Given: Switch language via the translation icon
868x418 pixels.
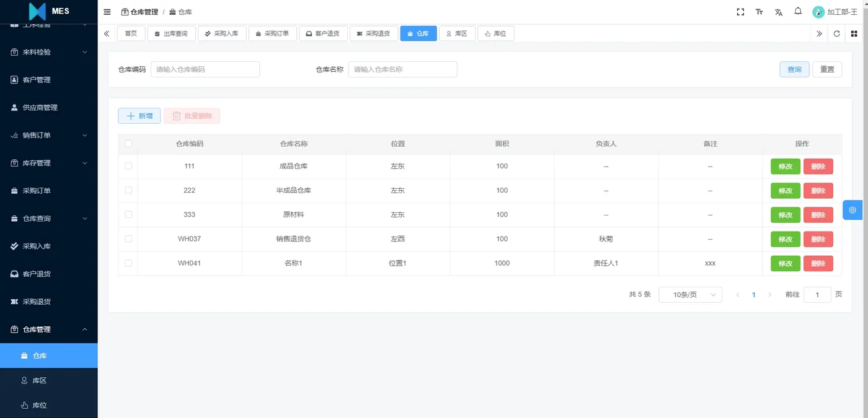Looking at the screenshot, I should 779,11.
